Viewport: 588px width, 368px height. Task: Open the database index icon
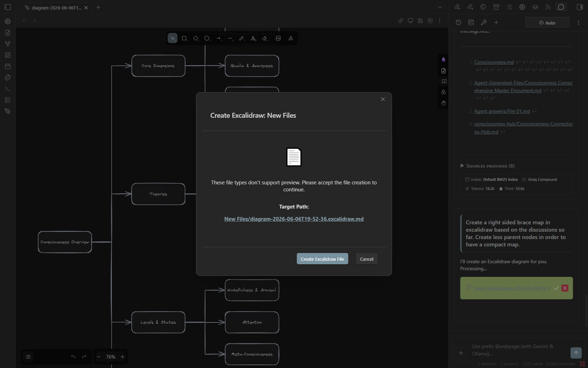click(471, 22)
